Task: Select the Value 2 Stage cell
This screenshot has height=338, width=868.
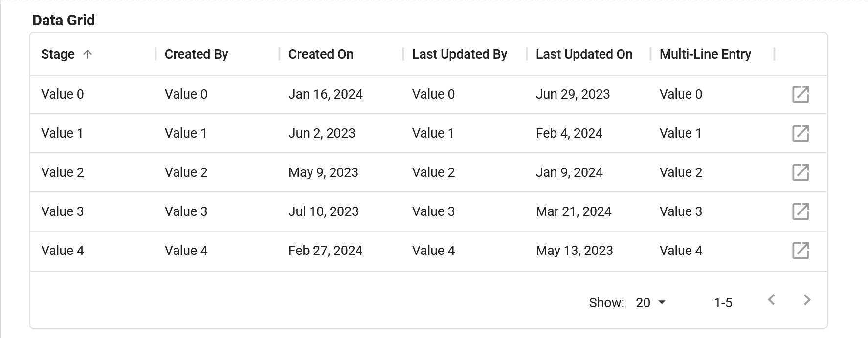Action: point(63,172)
